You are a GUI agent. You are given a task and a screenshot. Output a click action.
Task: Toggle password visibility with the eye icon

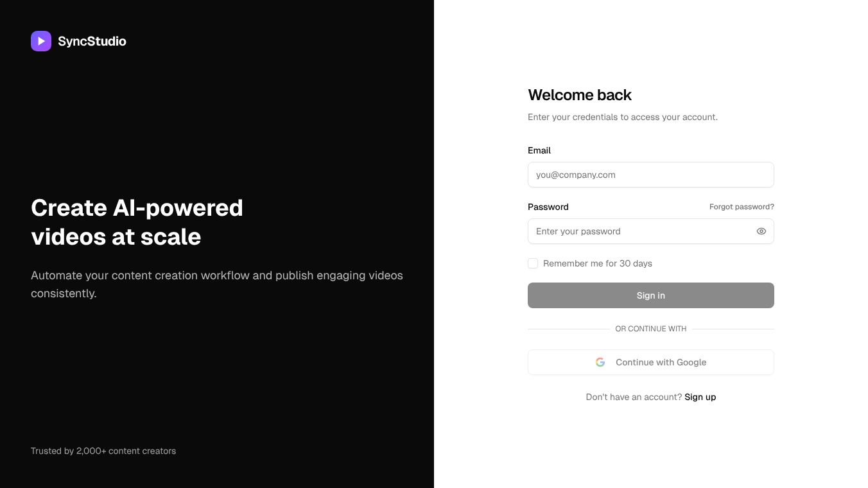(x=761, y=231)
